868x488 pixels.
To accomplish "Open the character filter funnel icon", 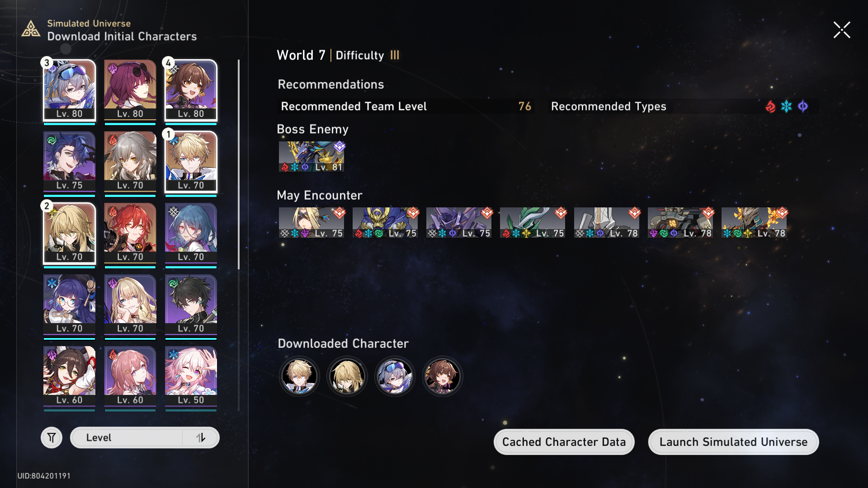I will pyautogui.click(x=52, y=437).
